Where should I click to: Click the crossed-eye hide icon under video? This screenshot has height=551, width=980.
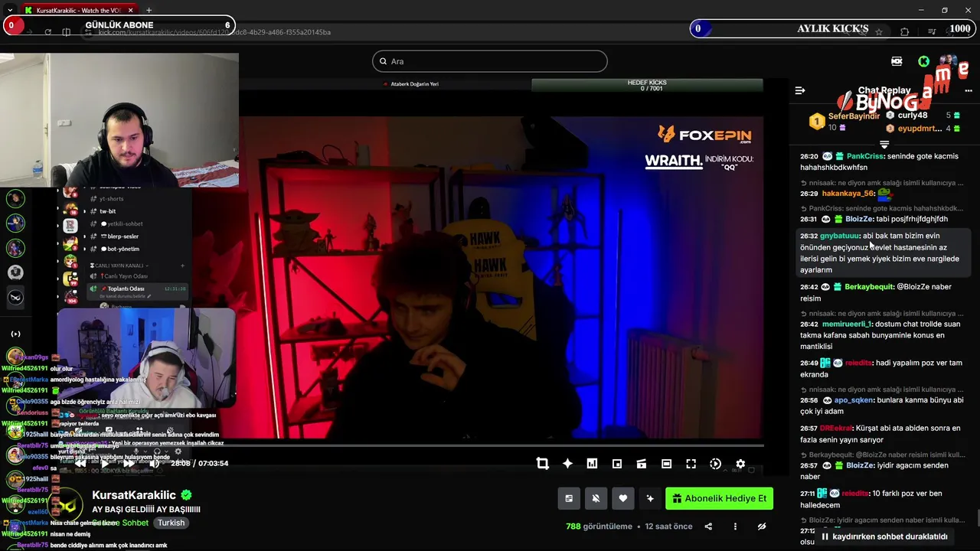762,527
